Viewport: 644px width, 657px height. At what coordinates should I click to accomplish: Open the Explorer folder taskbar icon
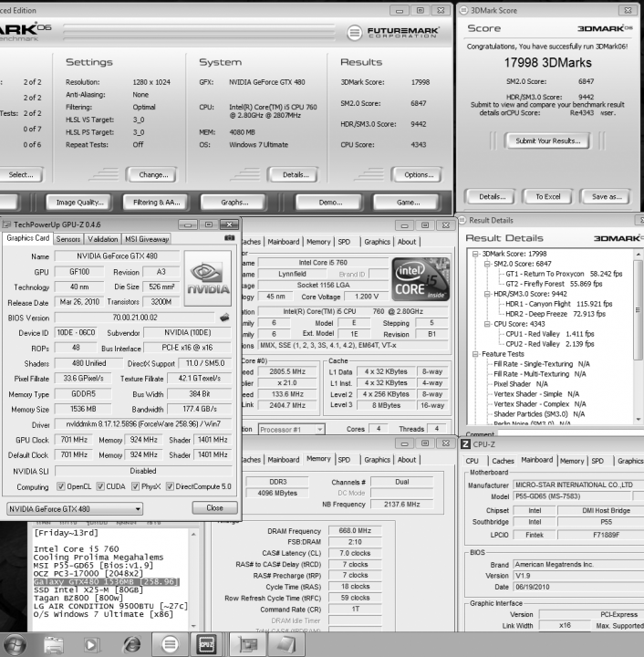[x=53, y=644]
